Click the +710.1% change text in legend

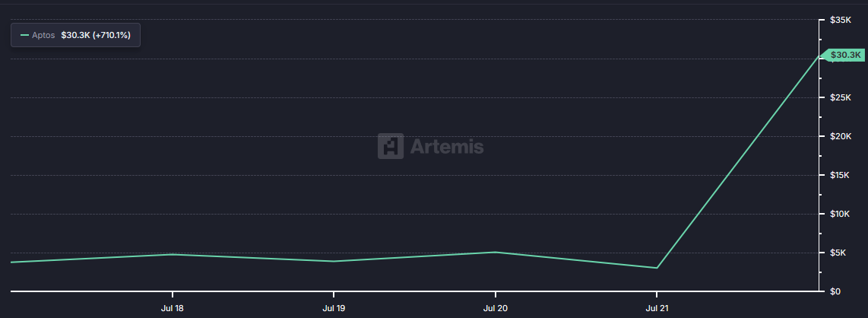coord(111,35)
